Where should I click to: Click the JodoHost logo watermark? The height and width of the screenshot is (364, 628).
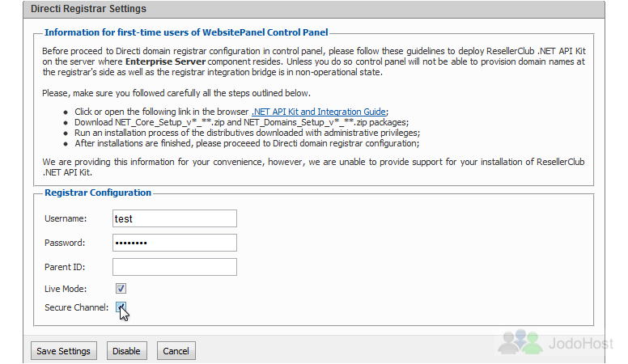pyautogui.click(x=556, y=342)
